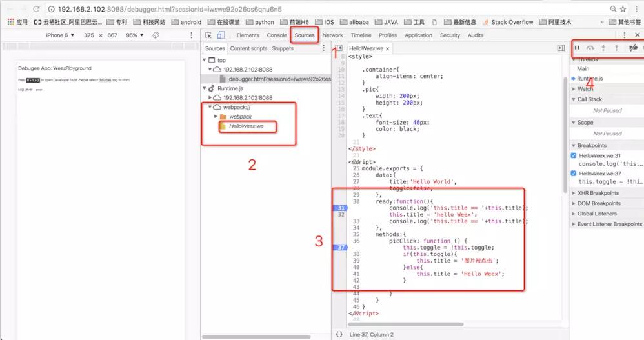Toggle breakpoint checkbox for HelloWeex.we:31
This screenshot has height=340, width=644.
tap(574, 155)
